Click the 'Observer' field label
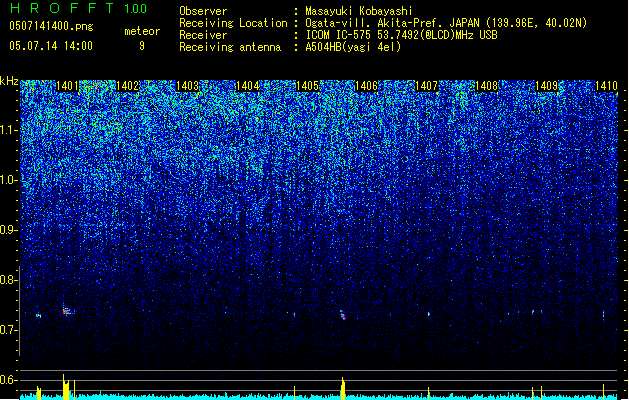This screenshot has height=400, width=629. pyautogui.click(x=203, y=11)
